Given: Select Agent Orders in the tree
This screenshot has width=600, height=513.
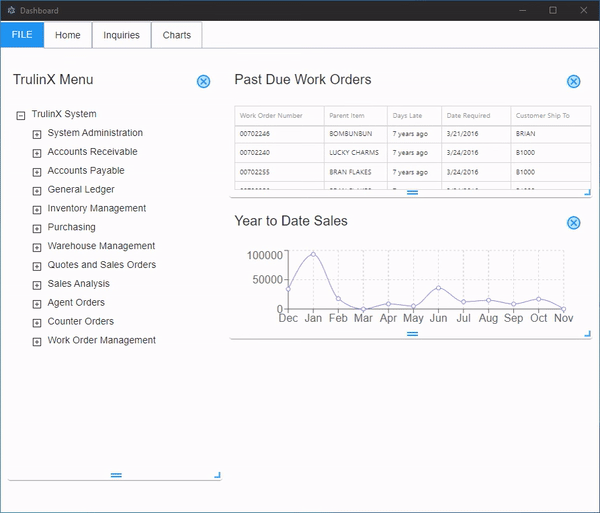Looking at the screenshot, I should (x=76, y=303).
